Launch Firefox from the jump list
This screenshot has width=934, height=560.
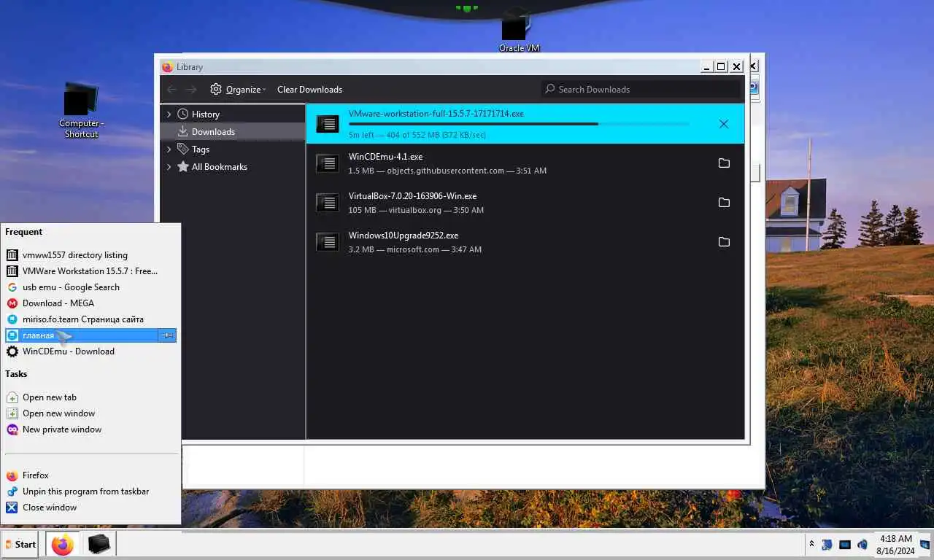tap(90, 475)
